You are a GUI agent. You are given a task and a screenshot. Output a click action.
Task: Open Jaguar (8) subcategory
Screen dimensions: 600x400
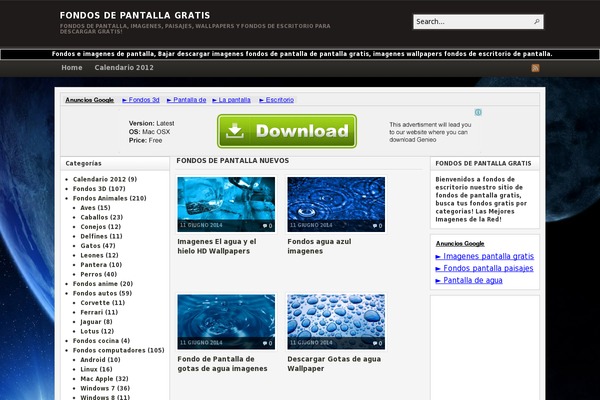click(x=96, y=322)
